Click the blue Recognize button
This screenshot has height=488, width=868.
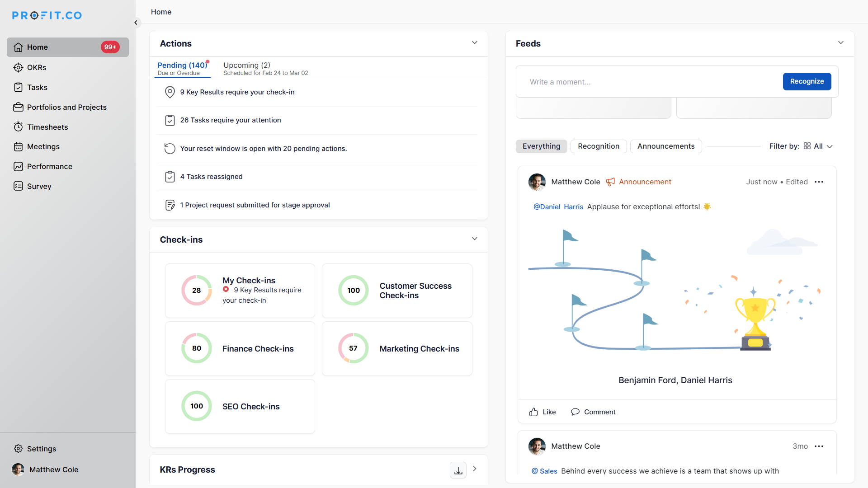pyautogui.click(x=807, y=81)
